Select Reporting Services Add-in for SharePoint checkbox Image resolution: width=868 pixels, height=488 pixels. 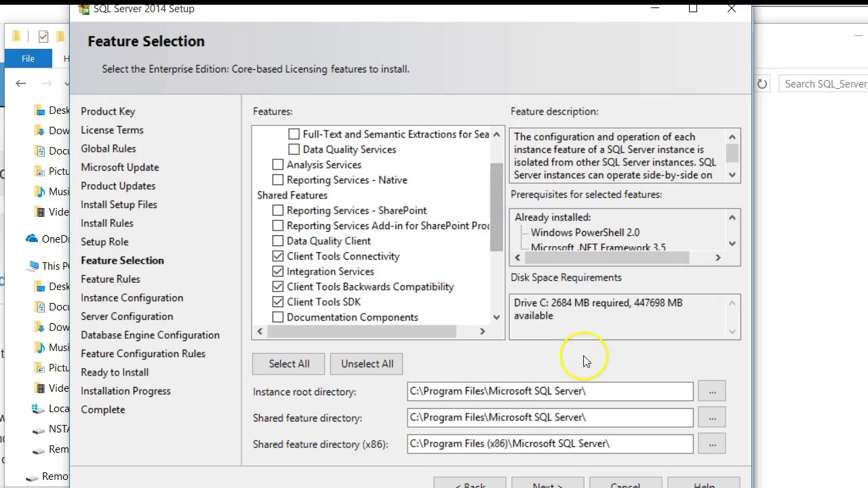tap(278, 226)
